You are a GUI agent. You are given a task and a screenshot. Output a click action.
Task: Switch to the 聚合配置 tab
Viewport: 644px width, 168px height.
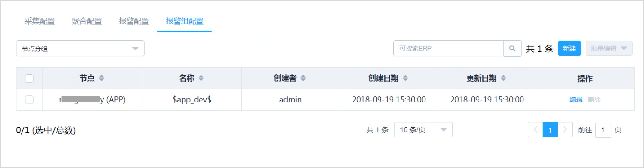tap(86, 21)
